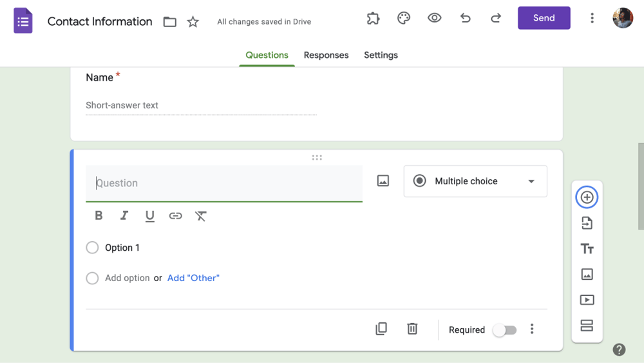Toggle the Required switch on
The height and width of the screenshot is (363, 644).
pos(505,330)
